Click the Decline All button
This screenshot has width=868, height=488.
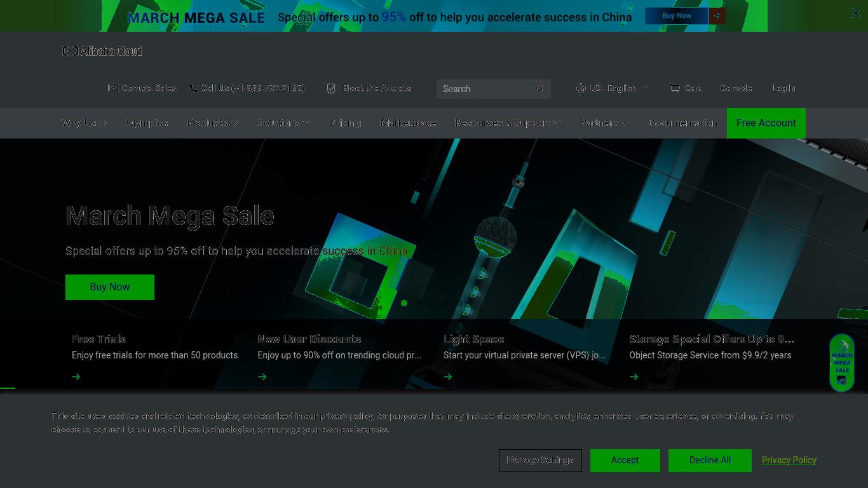(x=710, y=460)
